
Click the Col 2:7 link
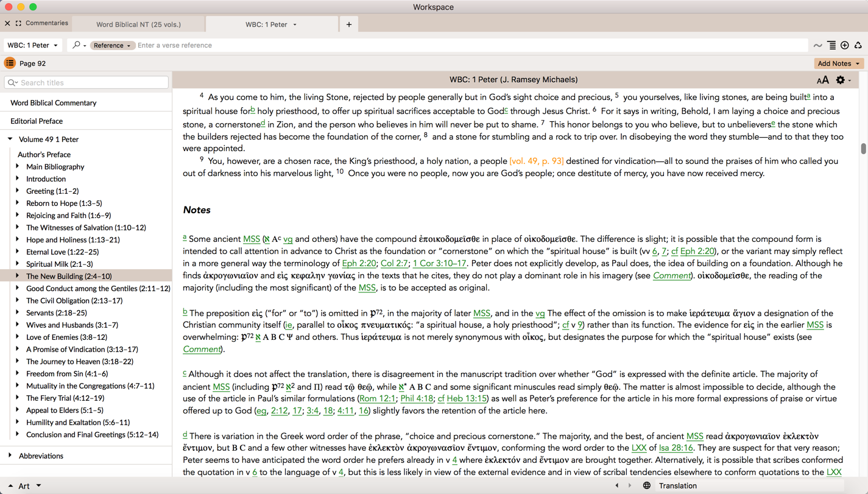pyautogui.click(x=394, y=263)
